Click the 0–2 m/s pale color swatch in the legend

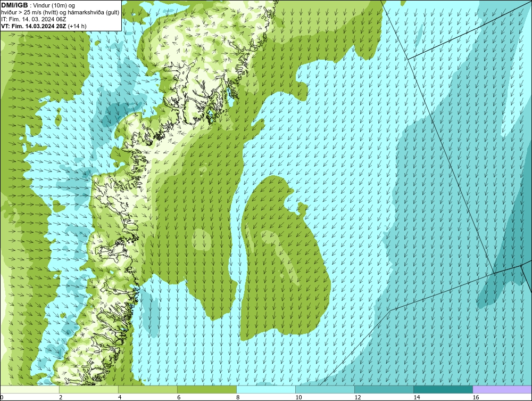pyautogui.click(x=29, y=389)
